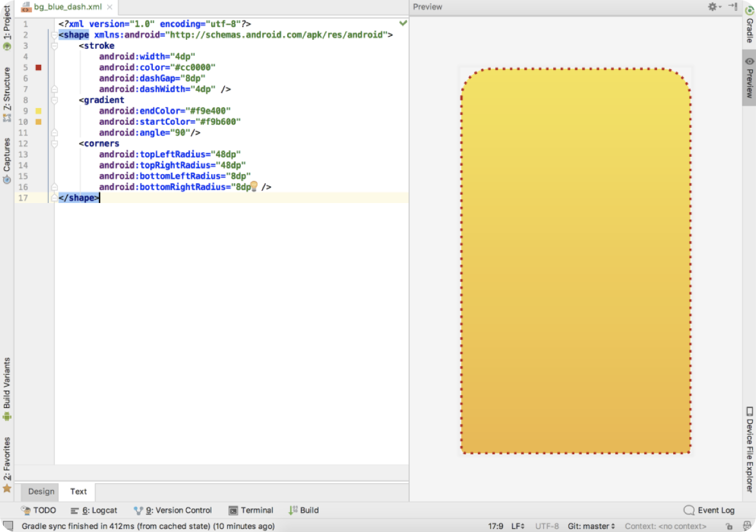This screenshot has width=756, height=532.
Task: Collapse the gradient tag fold on line 8
Action: 54,100
